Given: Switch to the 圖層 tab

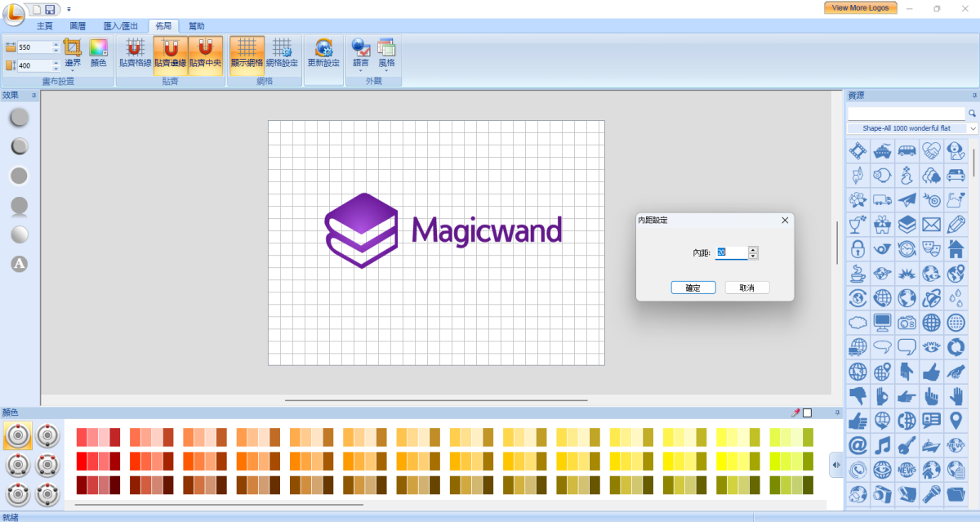Looking at the screenshot, I should [78, 26].
